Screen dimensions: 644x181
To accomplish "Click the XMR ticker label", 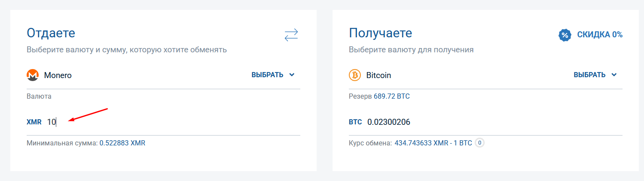I will point(34,122).
